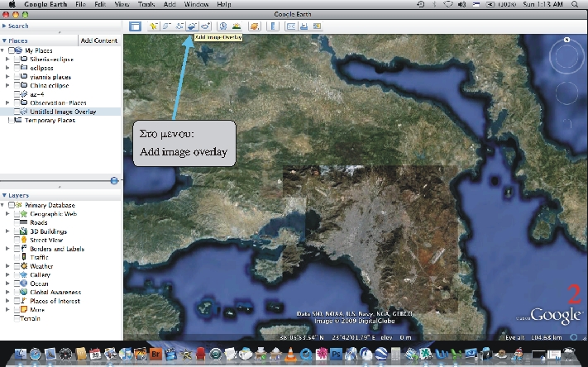The height and width of the screenshot is (367, 588).
Task: Select the Weather layer label
Action: pyautogui.click(x=41, y=266)
